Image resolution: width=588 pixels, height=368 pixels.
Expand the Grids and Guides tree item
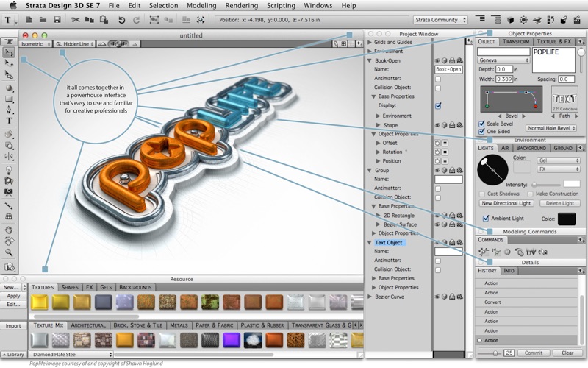pyautogui.click(x=370, y=43)
